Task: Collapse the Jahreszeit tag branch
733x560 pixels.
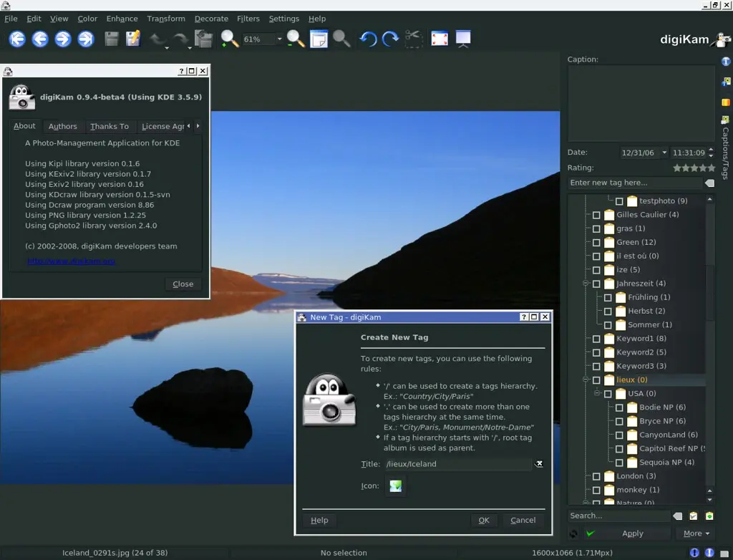Action: (586, 284)
